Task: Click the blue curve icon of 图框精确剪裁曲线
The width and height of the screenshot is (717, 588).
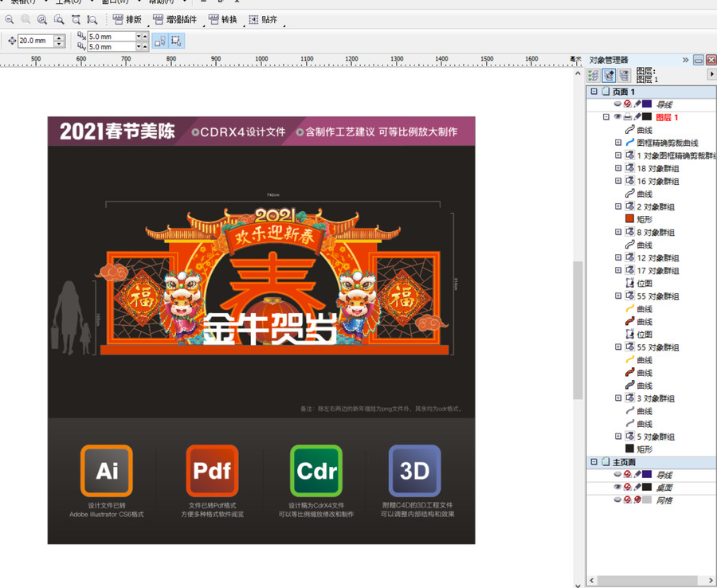Action: click(x=629, y=143)
